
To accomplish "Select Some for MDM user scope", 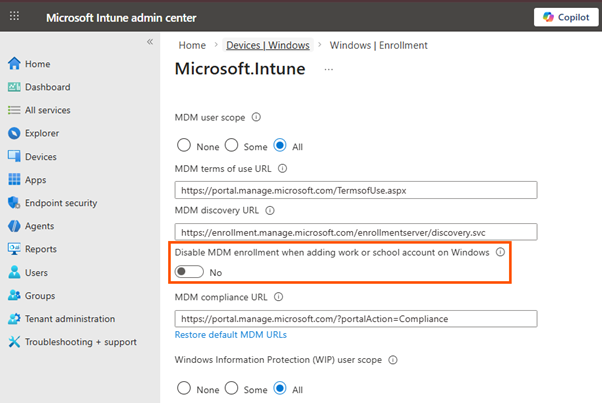I will 232,146.
